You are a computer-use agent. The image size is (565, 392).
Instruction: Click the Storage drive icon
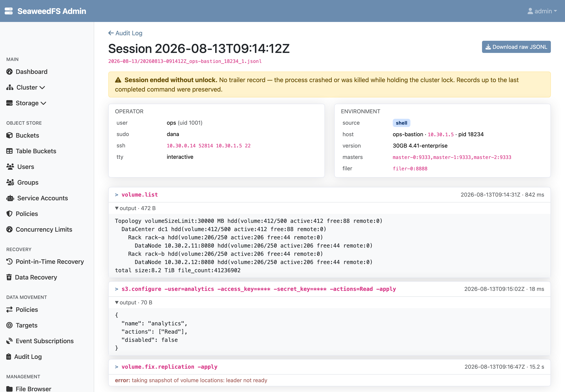(9, 103)
